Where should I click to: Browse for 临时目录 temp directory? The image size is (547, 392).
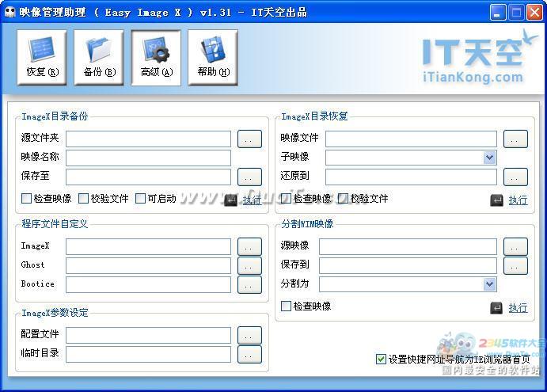249,354
